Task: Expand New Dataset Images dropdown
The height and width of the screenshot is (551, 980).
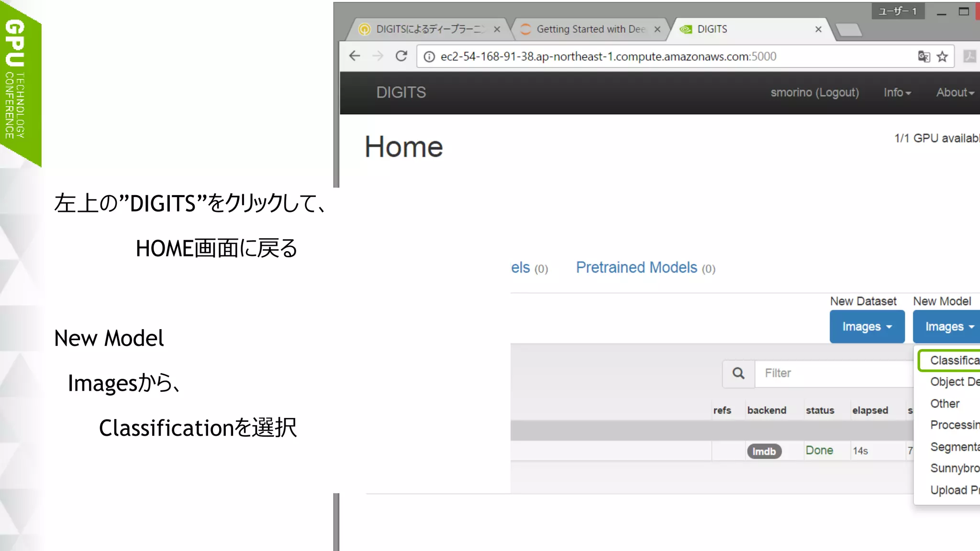Action: point(867,327)
